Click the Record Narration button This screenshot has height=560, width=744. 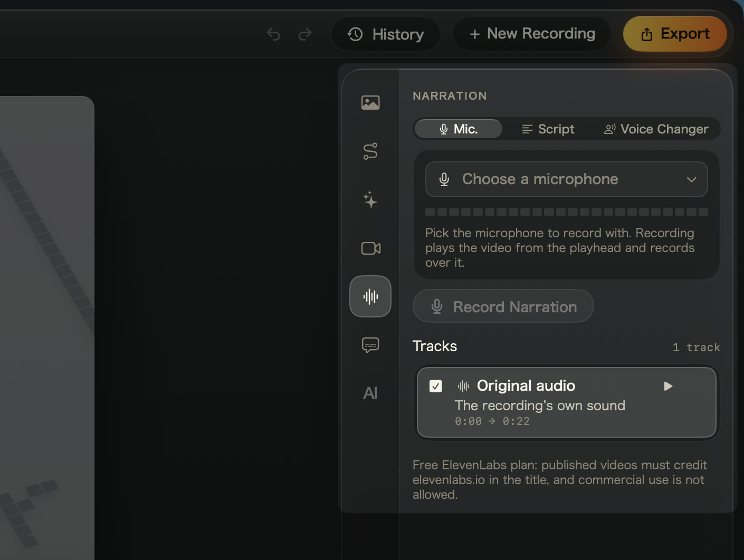pos(503,306)
